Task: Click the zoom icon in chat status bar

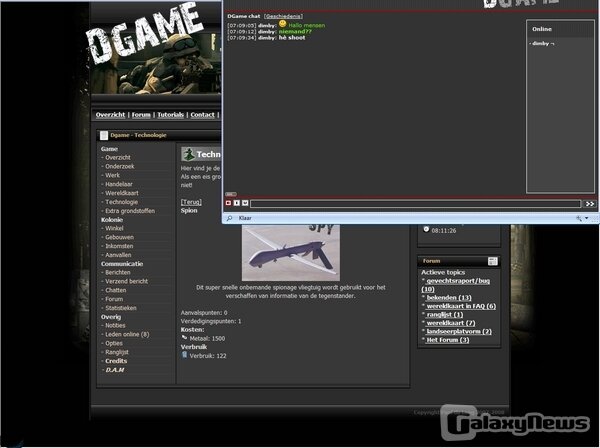Action: (x=579, y=218)
